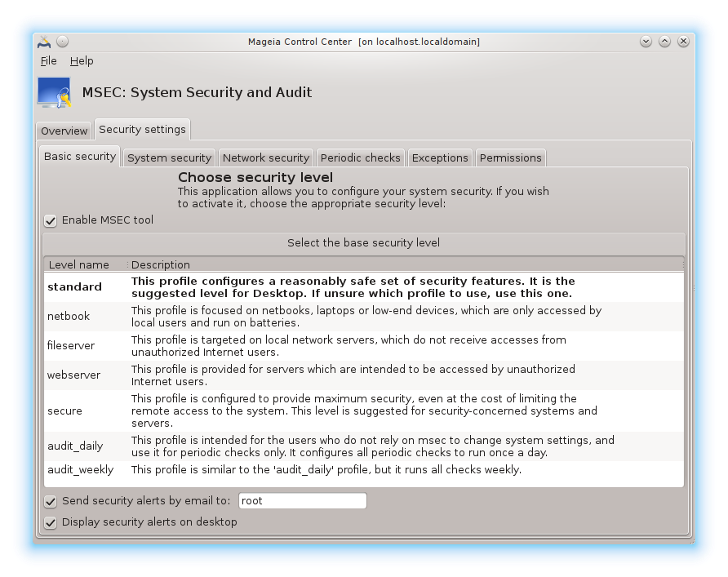
Task: Disable the Enable MSEC tool checkbox
Action: tap(51, 220)
